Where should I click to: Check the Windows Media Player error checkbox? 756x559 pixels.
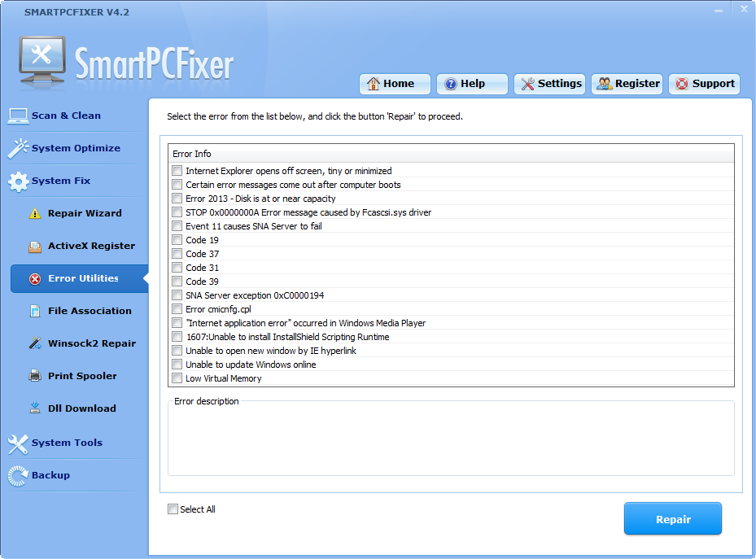point(177,323)
